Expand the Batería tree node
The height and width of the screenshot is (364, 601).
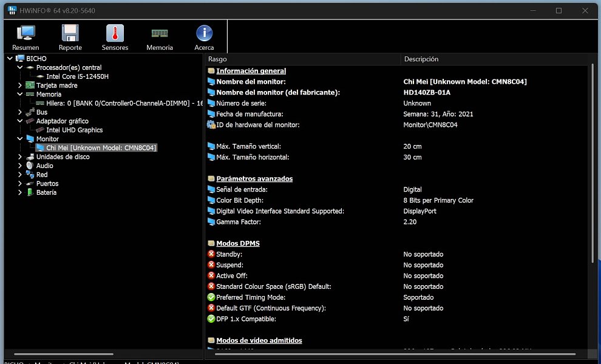click(x=20, y=192)
